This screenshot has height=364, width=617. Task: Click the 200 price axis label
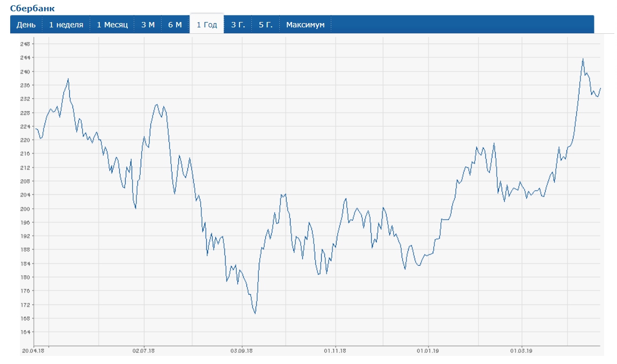tap(25, 208)
